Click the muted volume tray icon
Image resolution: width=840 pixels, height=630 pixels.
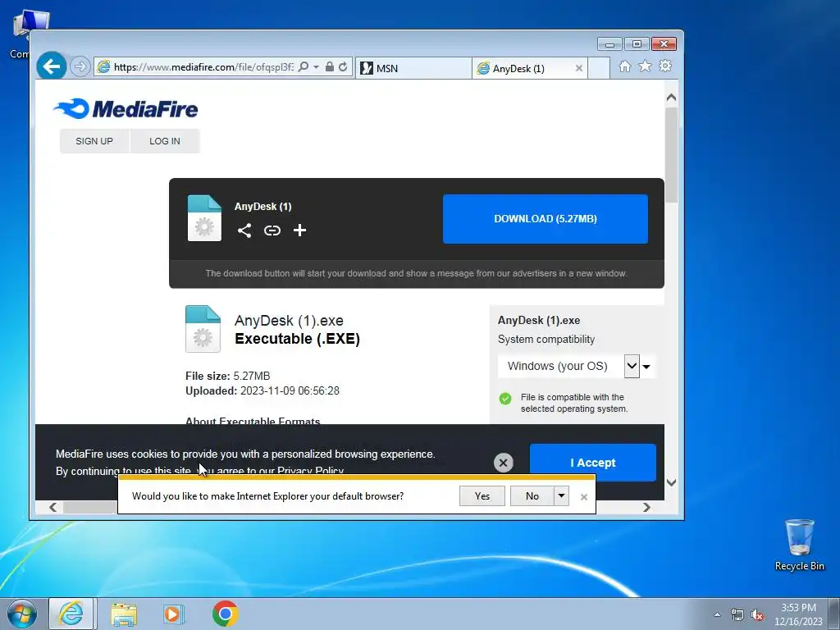click(757, 615)
